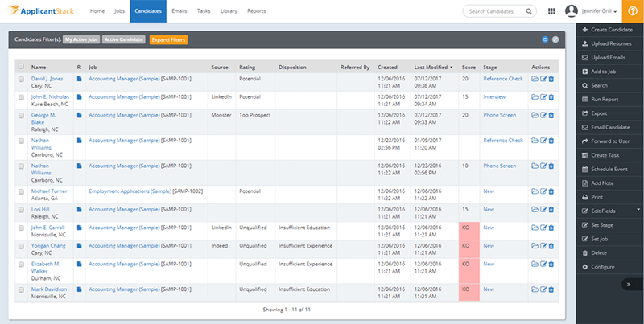Open the apps grid icon
Viewport: 644px width, 324px height.
(x=551, y=11)
